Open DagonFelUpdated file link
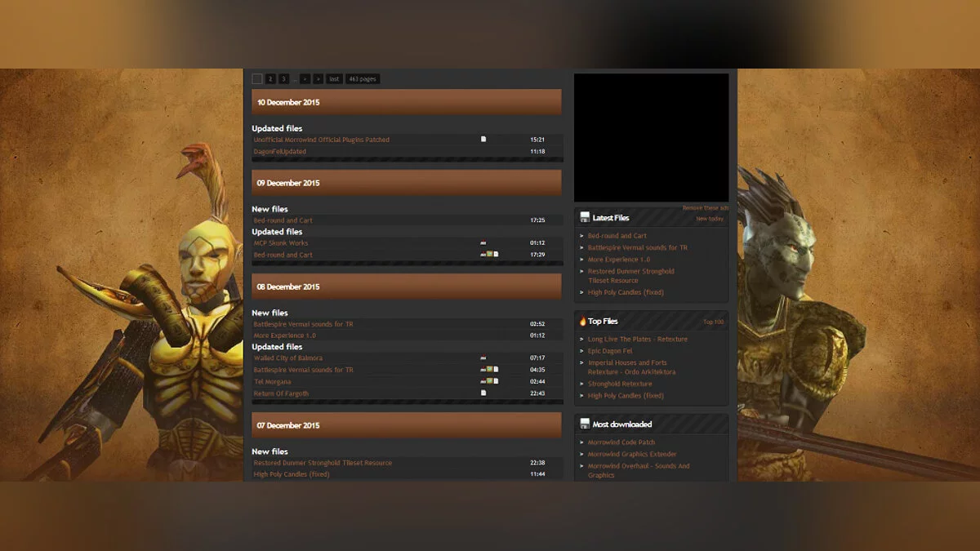The image size is (980, 551). click(x=280, y=151)
